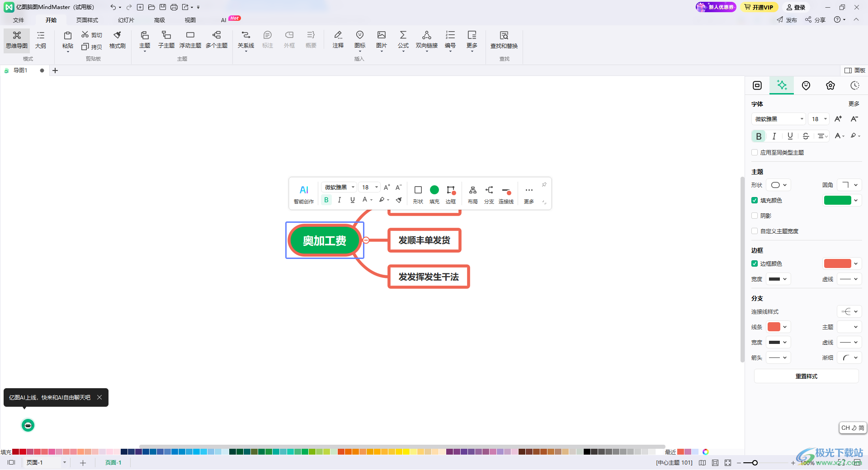The image size is (868, 470).
Task: Open font size dropdown in right panel
Action: [819, 119]
